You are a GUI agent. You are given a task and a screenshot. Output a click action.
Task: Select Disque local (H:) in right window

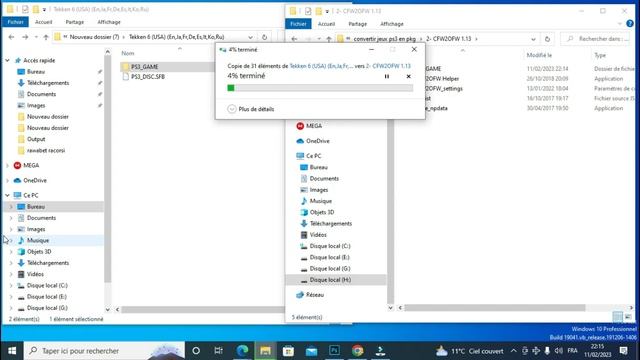pos(330,280)
